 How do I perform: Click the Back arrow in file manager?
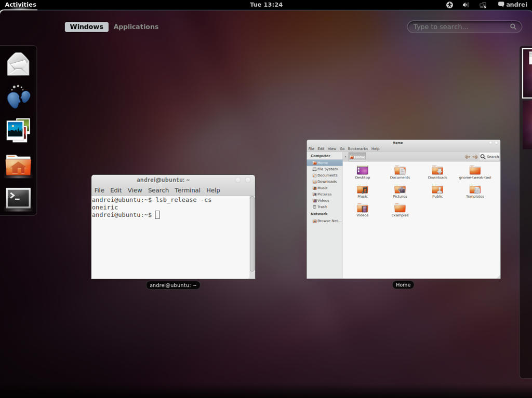pyautogui.click(x=467, y=157)
